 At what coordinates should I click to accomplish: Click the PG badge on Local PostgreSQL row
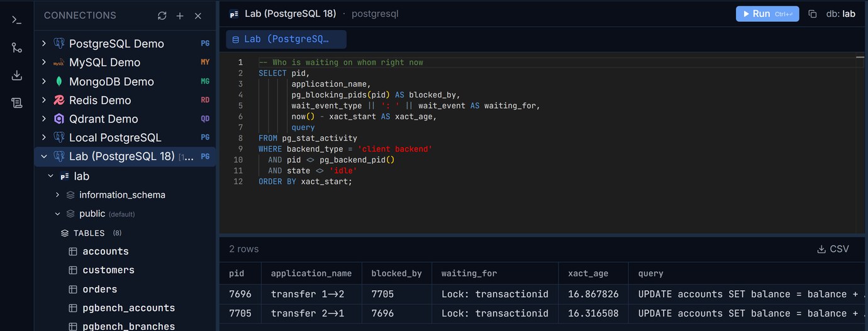coord(205,138)
